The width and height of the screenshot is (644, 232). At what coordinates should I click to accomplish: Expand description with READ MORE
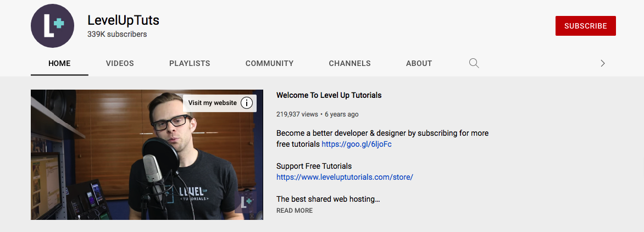295,211
